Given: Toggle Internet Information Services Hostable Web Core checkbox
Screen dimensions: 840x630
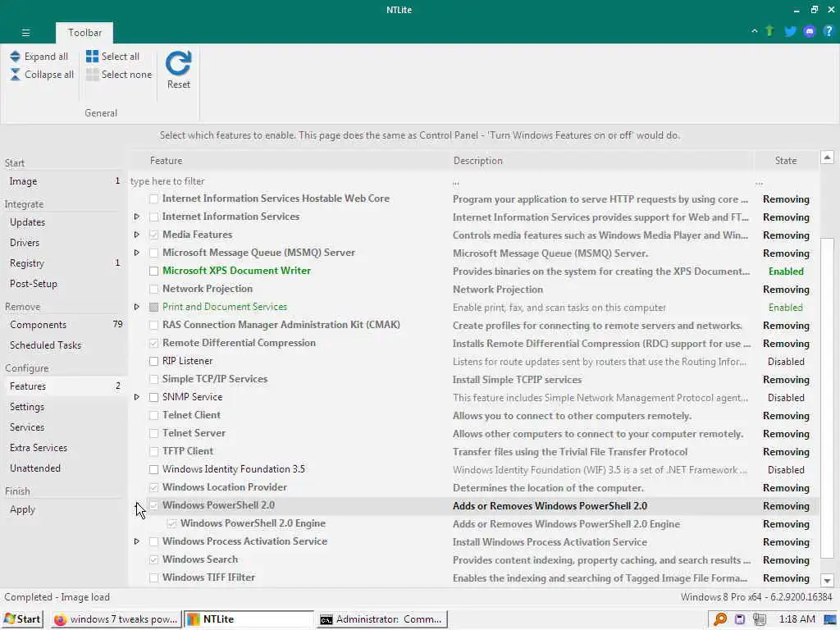Looking at the screenshot, I should click(153, 199).
